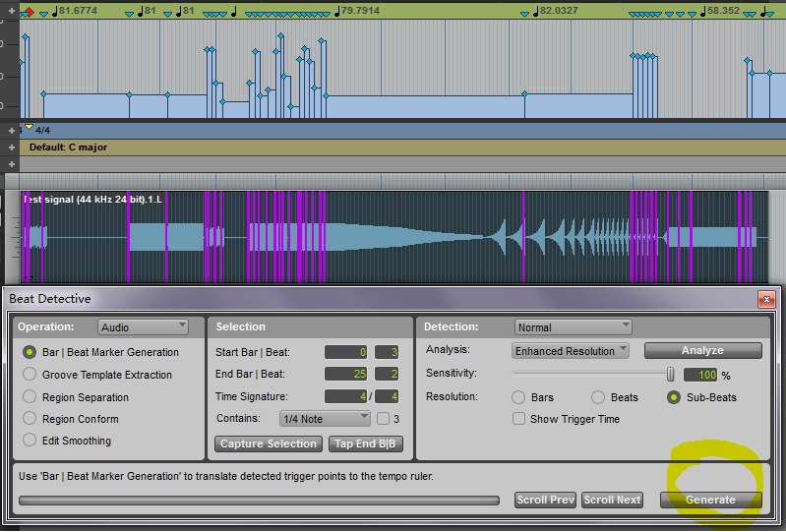Enable Show Trigger Time checkbox

(519, 419)
